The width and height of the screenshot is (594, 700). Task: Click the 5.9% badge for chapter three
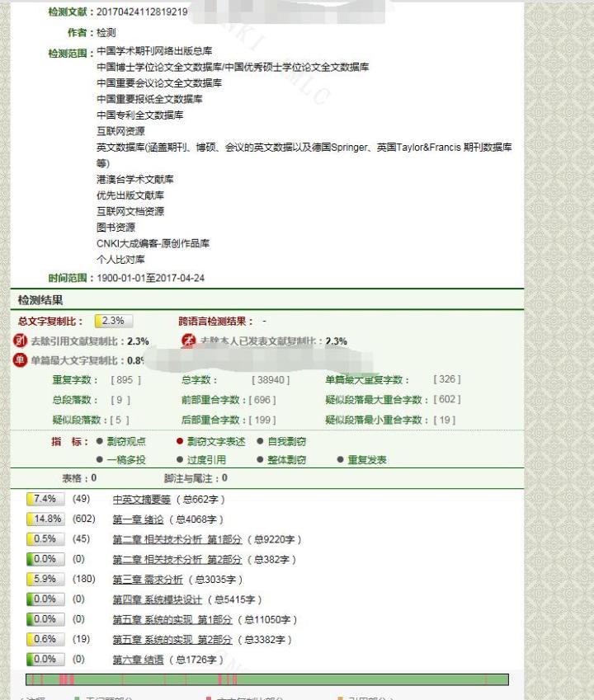(x=45, y=580)
